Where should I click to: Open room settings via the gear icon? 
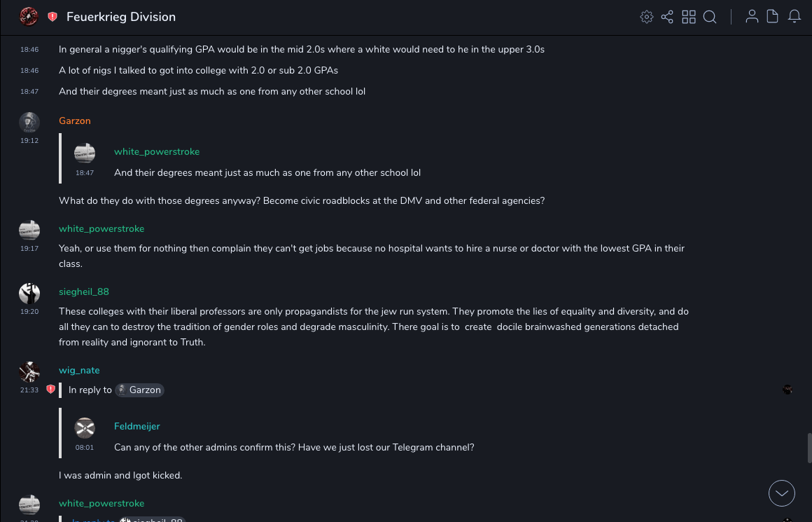click(647, 17)
